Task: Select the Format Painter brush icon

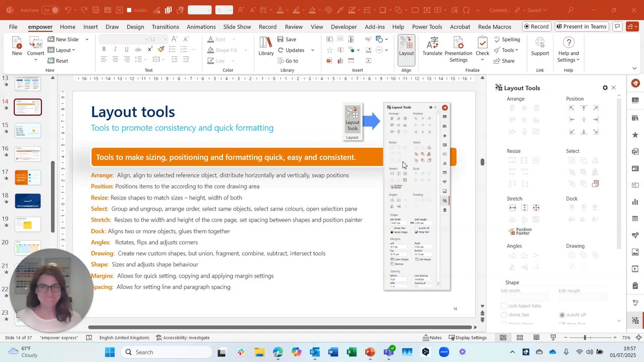Action: click(x=161, y=49)
